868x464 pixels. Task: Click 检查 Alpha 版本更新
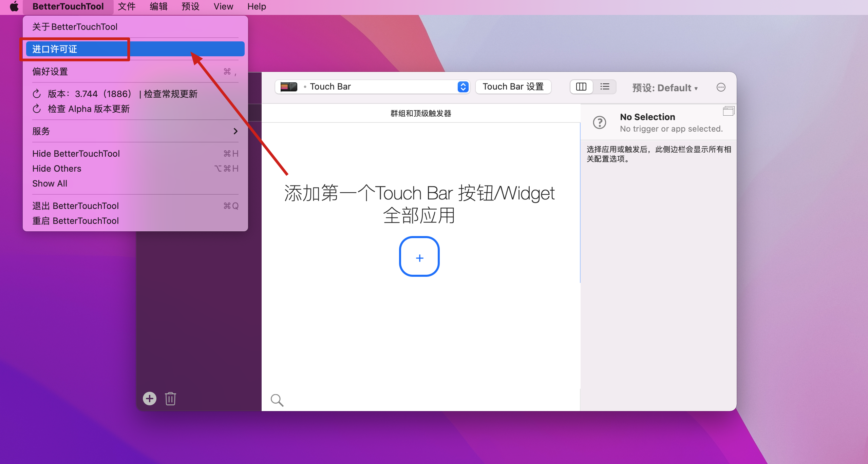(88, 109)
